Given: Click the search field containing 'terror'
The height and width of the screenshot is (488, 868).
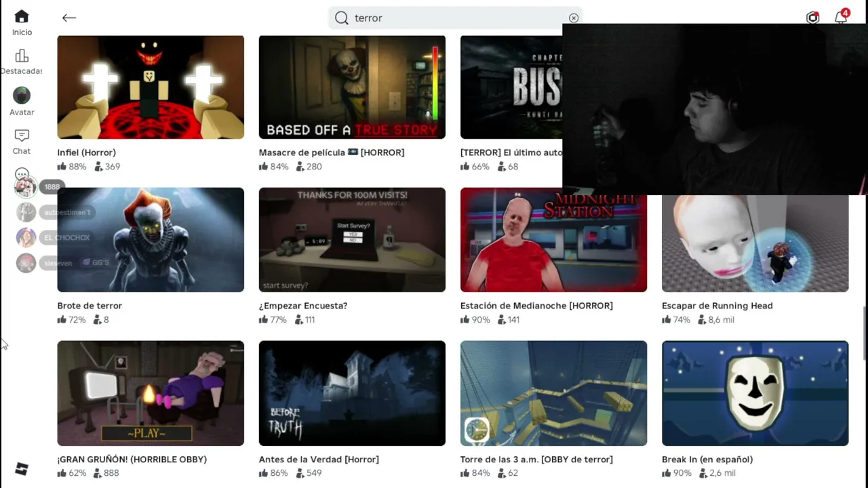Looking at the screenshot, I should 455,18.
